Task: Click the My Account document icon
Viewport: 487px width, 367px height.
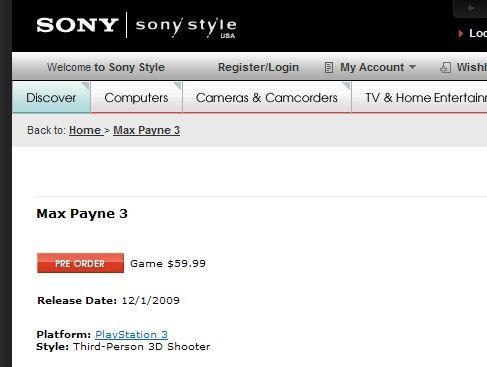Action: tap(329, 67)
